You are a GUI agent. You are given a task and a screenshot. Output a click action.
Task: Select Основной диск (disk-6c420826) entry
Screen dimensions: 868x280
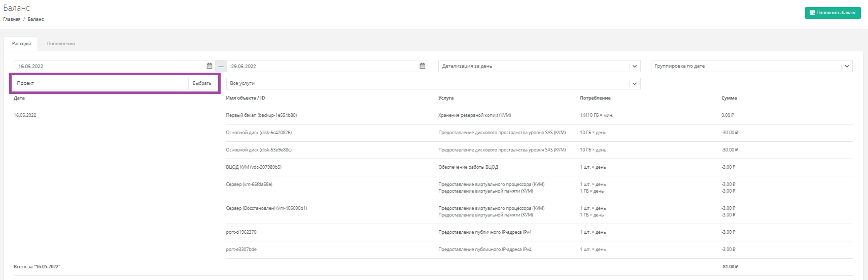tap(259, 133)
